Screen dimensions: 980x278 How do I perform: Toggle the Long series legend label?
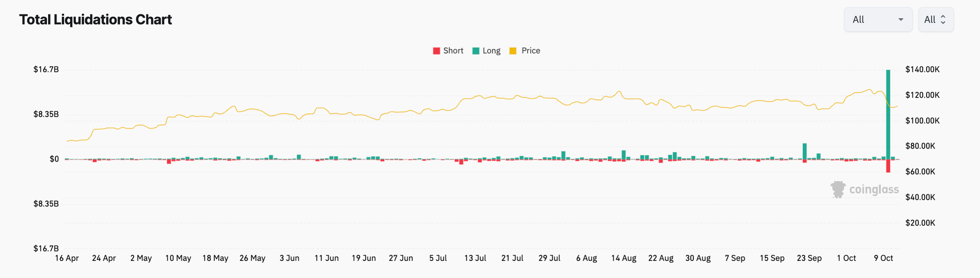pyautogui.click(x=491, y=51)
